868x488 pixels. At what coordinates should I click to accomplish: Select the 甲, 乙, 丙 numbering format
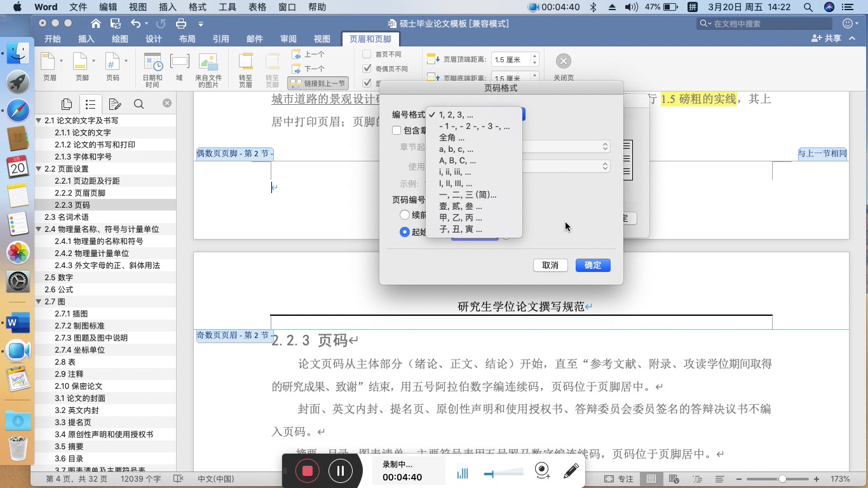pyautogui.click(x=458, y=217)
